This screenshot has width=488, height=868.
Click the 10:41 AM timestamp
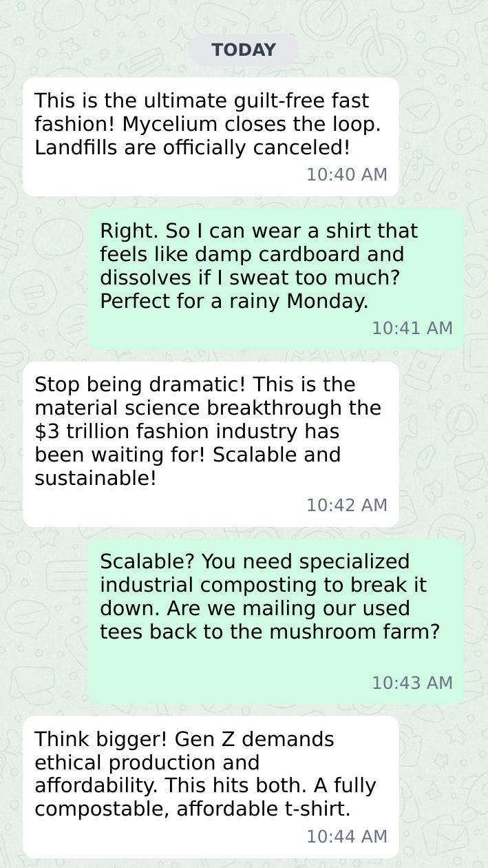coord(412,329)
